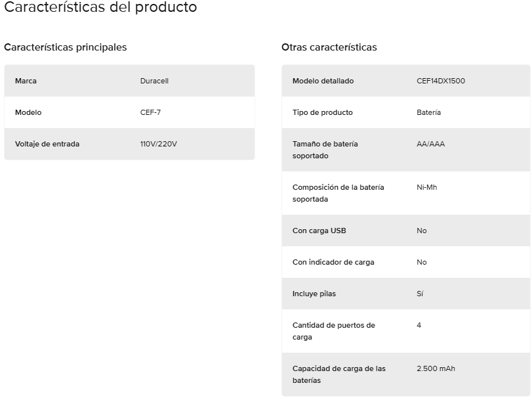Select the 'Sí' value for Incluye pilas

(420, 294)
